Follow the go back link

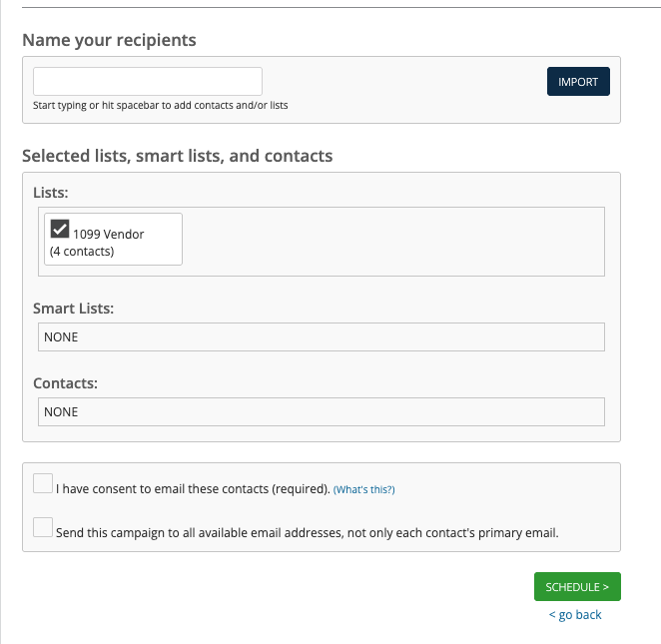pos(575,615)
